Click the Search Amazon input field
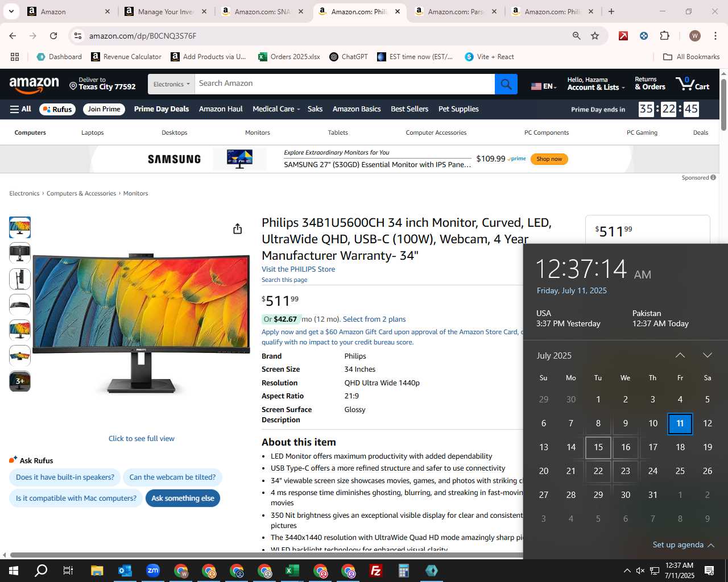Screen dimensions: 728x582 pos(345,84)
